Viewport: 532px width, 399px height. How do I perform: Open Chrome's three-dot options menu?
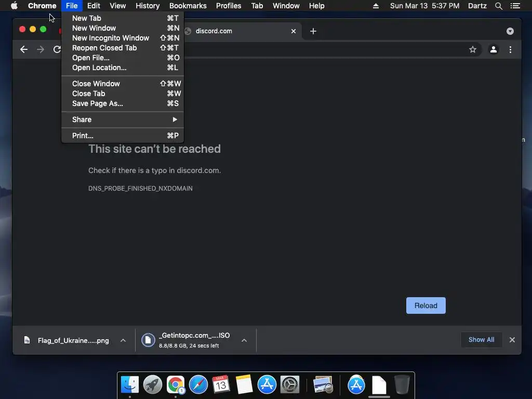coord(510,49)
